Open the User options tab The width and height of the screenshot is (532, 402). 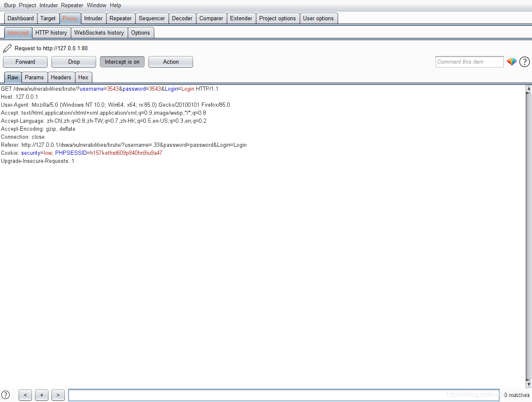pos(318,19)
